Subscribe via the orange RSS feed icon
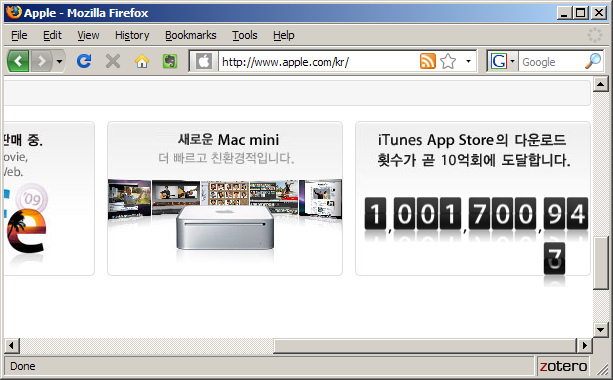The width and height of the screenshot is (613, 380). (x=428, y=61)
